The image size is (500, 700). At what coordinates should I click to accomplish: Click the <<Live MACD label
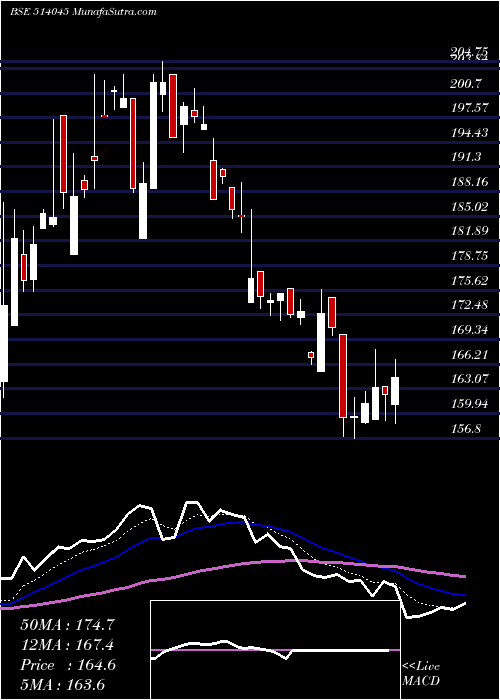(421, 674)
